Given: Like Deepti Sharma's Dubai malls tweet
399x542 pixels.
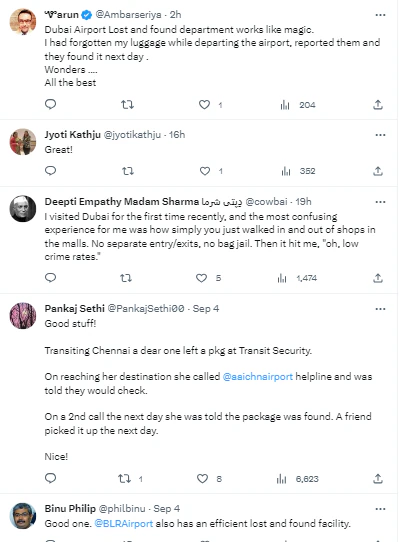Looking at the screenshot, I should [x=201, y=278].
